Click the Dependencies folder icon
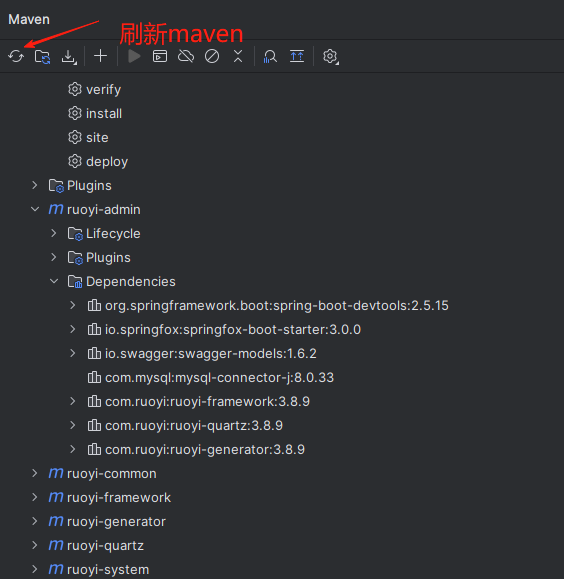Screen dimensions: 564x579 [75, 282]
